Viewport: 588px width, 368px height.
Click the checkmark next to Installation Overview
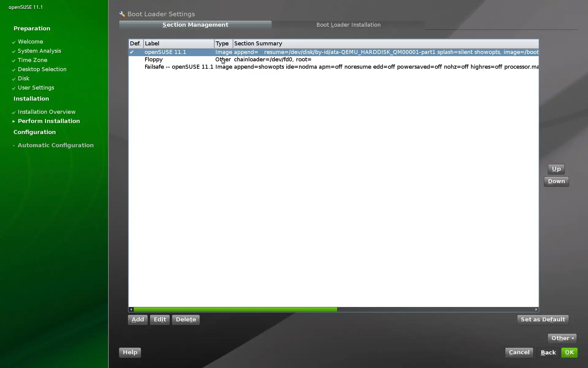[13, 112]
